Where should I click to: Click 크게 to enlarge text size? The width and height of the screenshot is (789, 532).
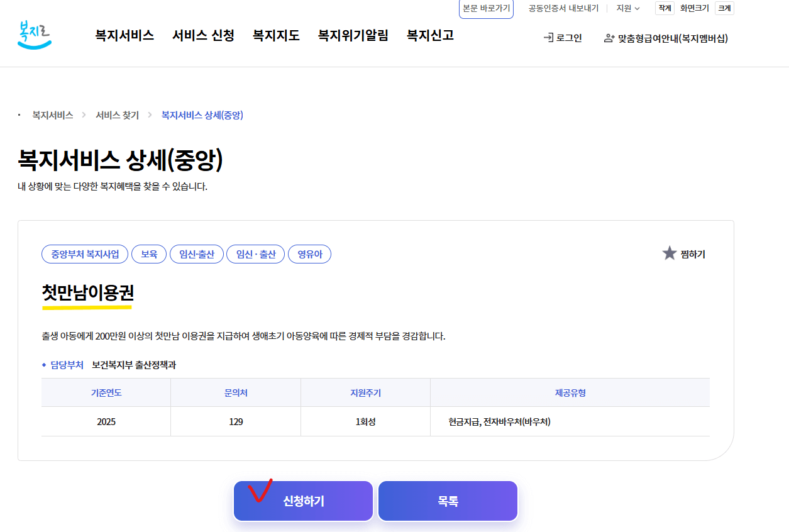(724, 8)
